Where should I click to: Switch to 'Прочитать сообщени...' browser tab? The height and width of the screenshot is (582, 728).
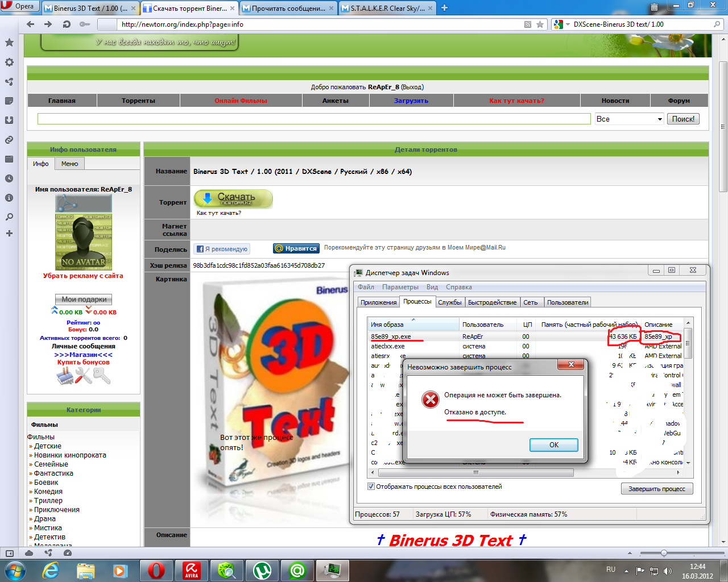[288, 8]
